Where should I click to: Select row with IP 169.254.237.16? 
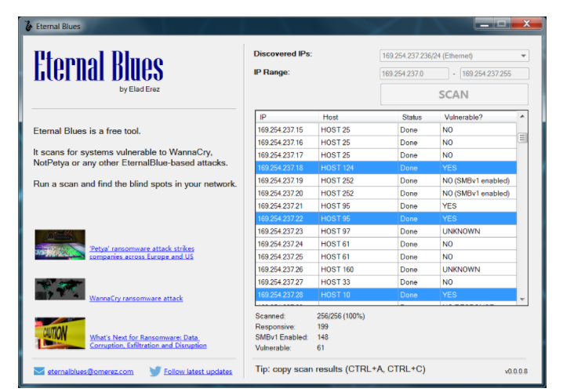click(x=387, y=143)
